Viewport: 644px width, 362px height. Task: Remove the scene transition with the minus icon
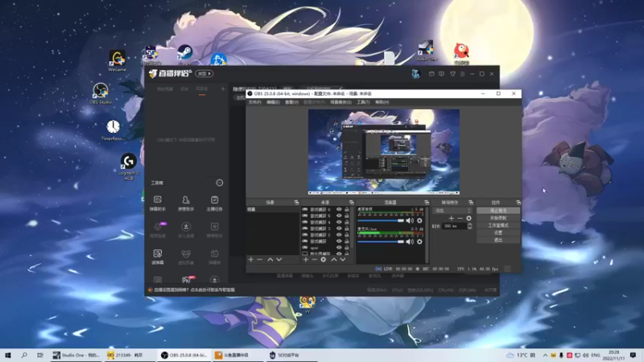(x=460, y=218)
